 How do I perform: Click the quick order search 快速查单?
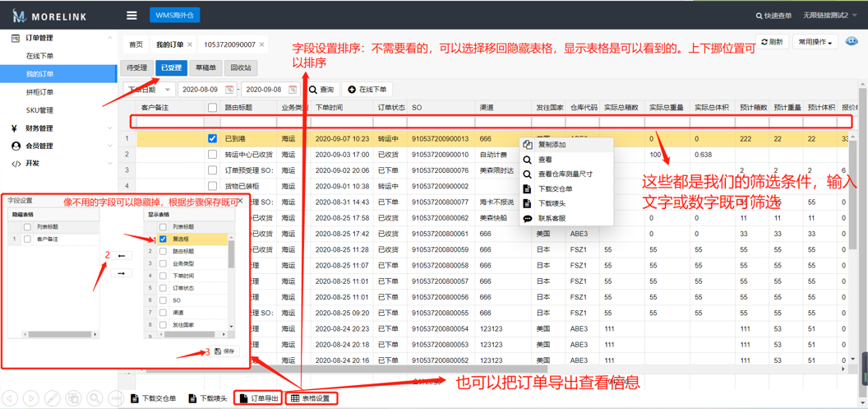[773, 16]
